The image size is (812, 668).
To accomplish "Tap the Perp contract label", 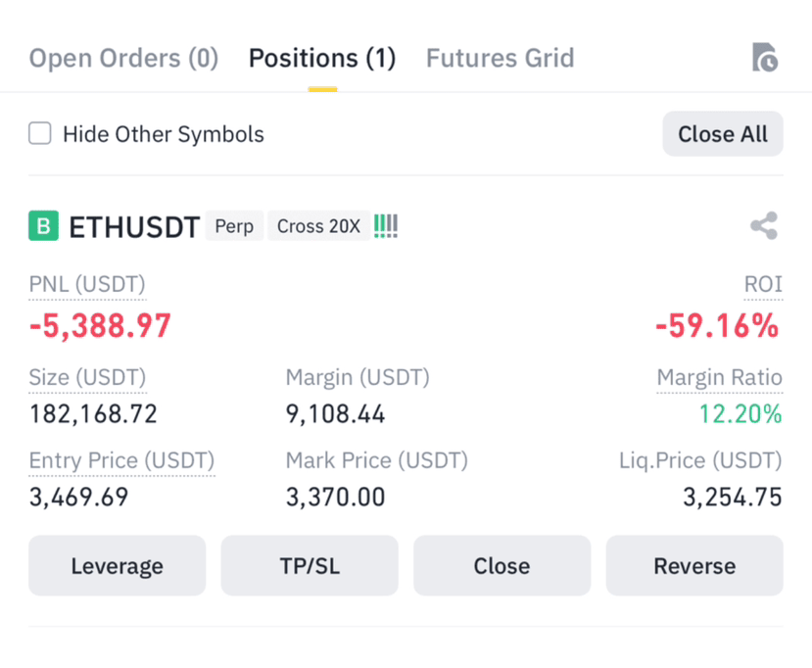I will (235, 226).
